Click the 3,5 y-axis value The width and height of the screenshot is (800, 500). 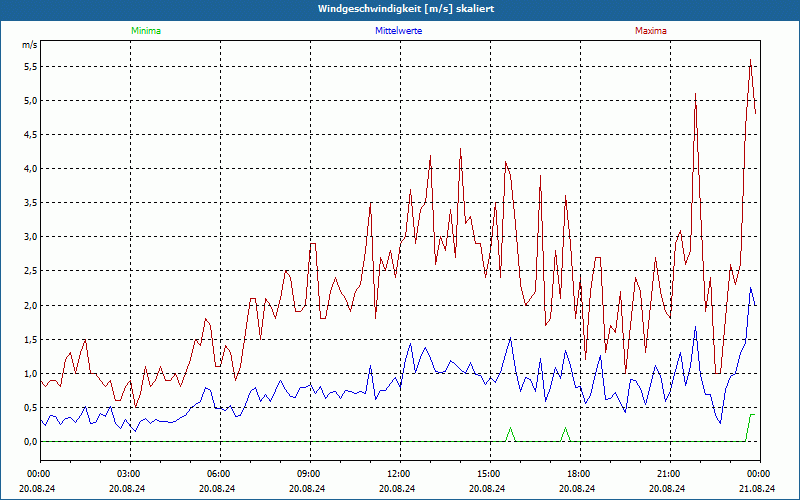31,203
